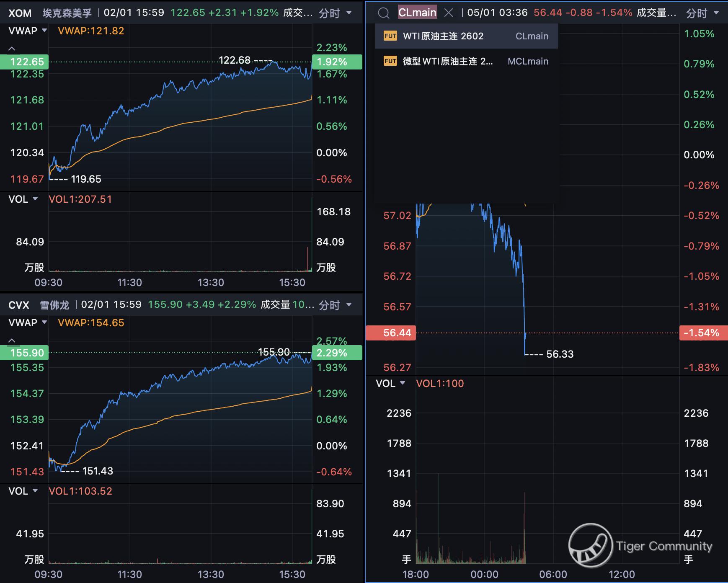Viewport: 728px width, 583px height.
Task: Click the green 2.29% change tag on CVX
Action: click(x=337, y=353)
